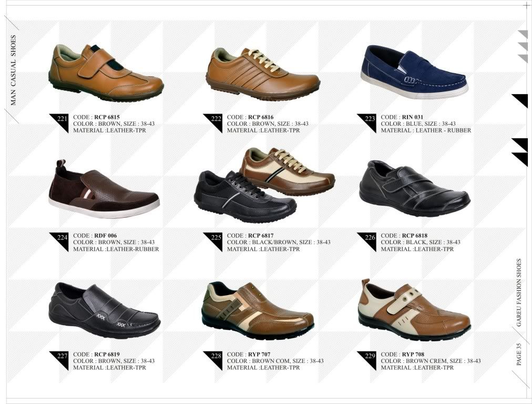This screenshot has height=404, width=532.
Task: Click the RDF 006 product code text
Action: (x=106, y=236)
